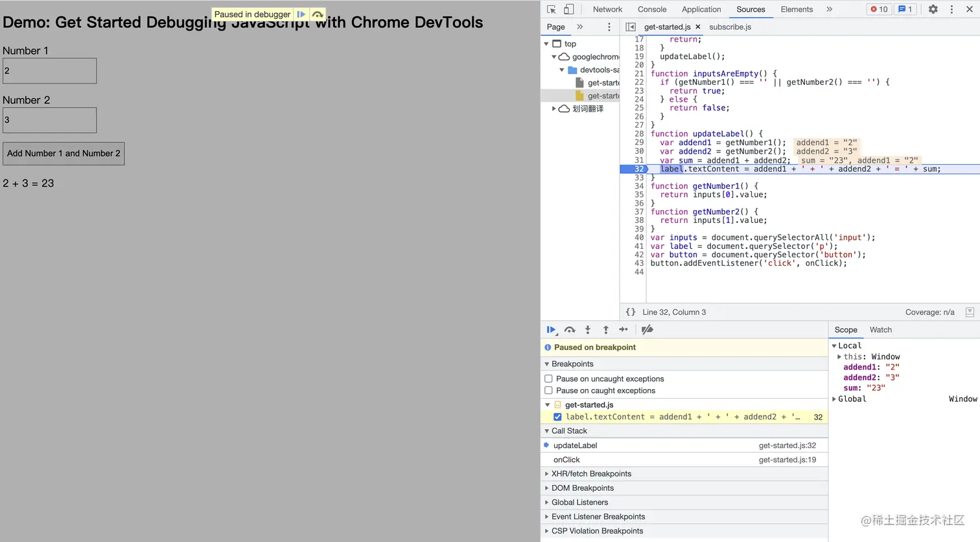Resume from the Paused in debugger overlay

pyautogui.click(x=301, y=14)
